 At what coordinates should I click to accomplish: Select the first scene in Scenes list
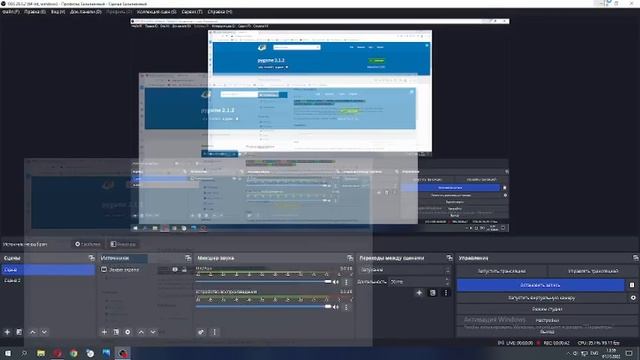(x=48, y=269)
